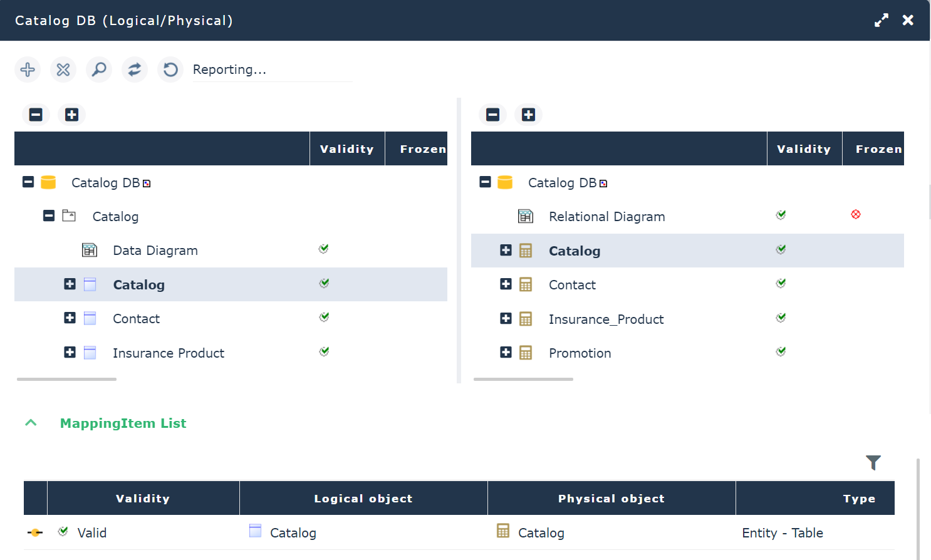This screenshot has height=560, width=931.
Task: Click the circular refresh icon in toolbar
Action: [x=170, y=70]
